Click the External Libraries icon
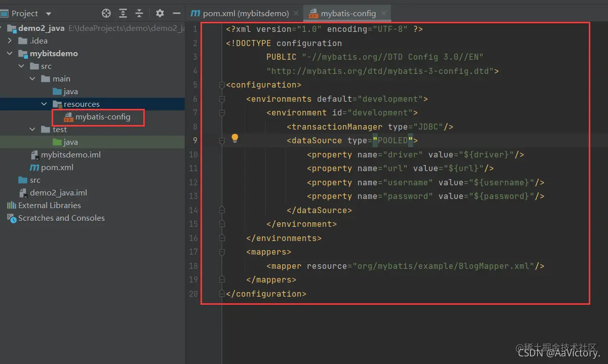Screen dimensions: 608x364 tap(12, 206)
